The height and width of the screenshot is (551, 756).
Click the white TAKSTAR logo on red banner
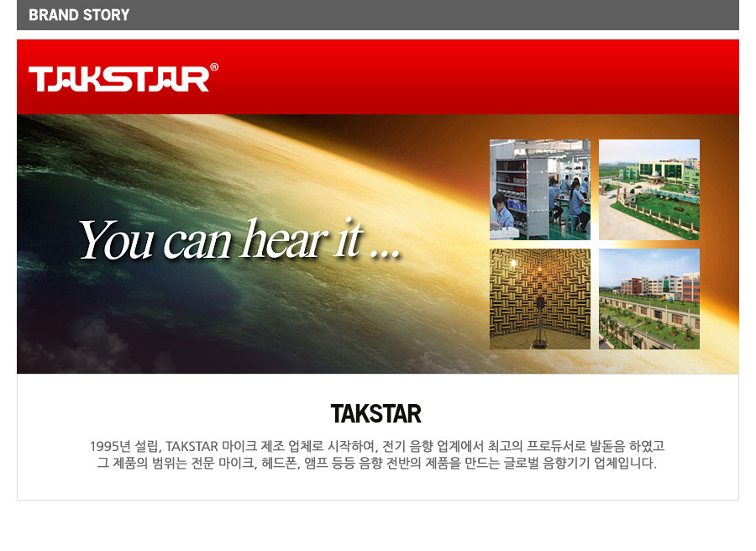123,77
